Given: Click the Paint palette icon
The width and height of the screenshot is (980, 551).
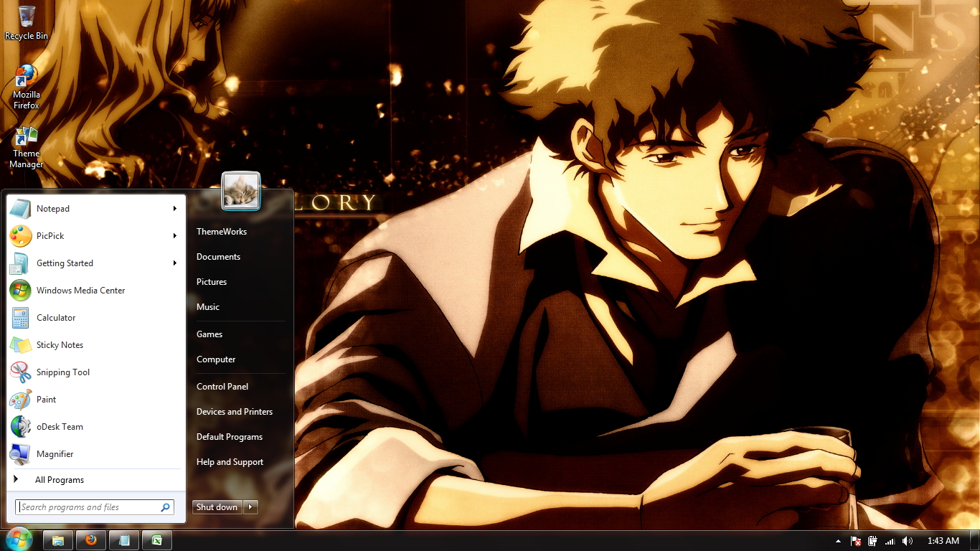Looking at the screenshot, I should click(x=20, y=400).
